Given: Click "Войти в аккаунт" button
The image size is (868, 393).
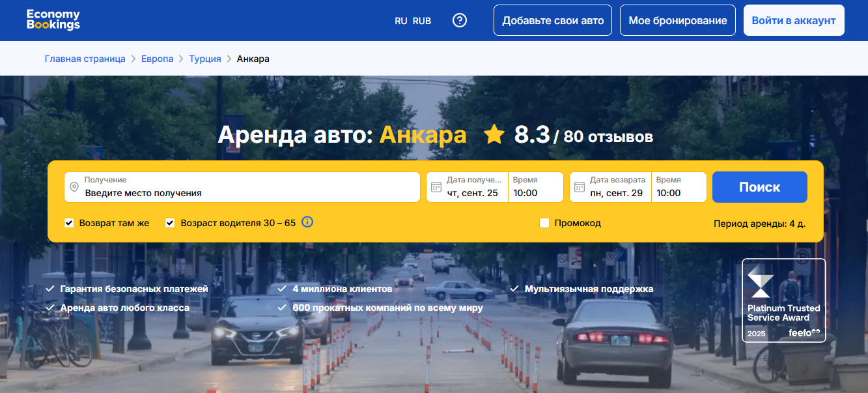Looking at the screenshot, I should 793,20.
